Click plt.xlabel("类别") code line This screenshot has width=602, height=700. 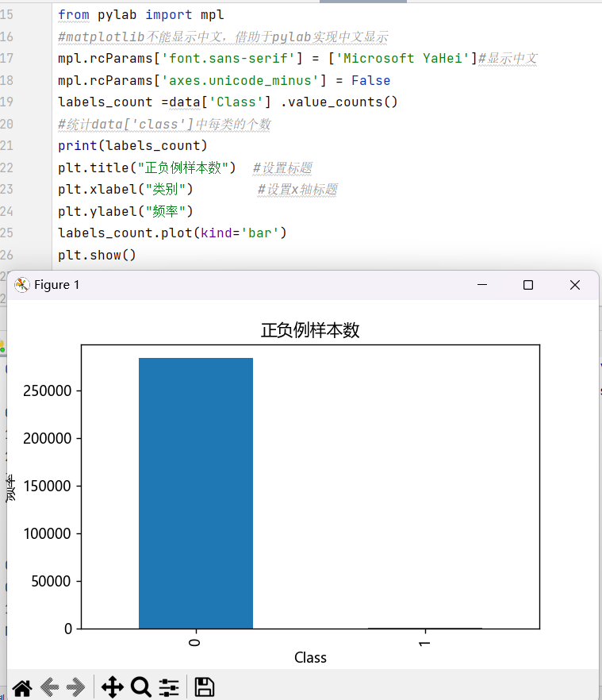[125, 189]
